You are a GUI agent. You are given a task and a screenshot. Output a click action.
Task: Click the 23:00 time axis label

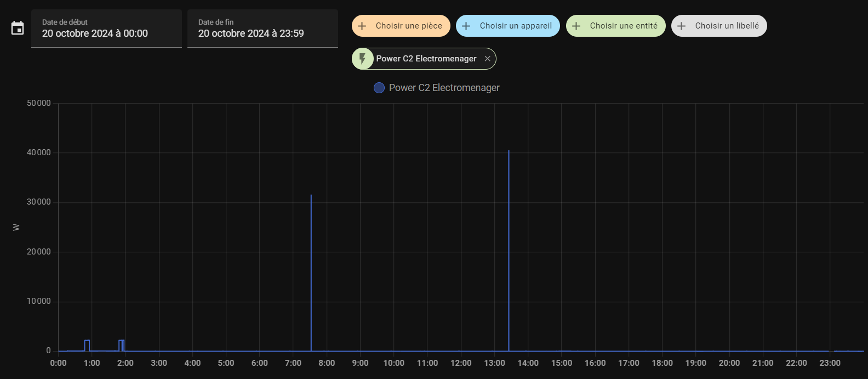(x=830, y=363)
